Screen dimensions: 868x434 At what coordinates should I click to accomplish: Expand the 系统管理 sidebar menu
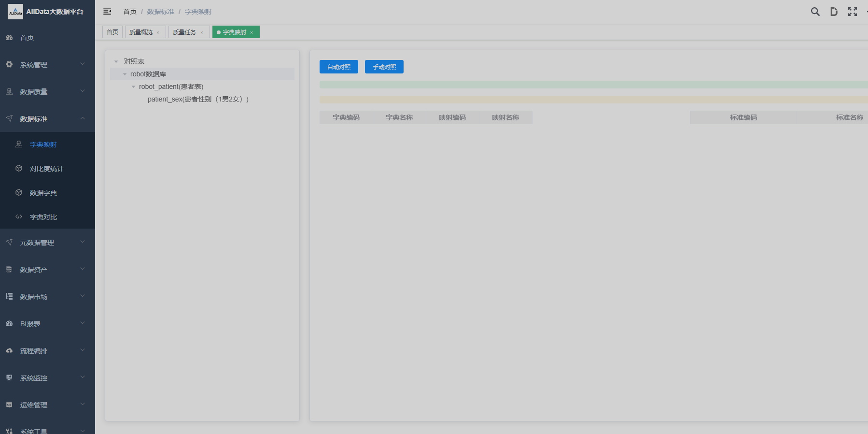(x=47, y=65)
